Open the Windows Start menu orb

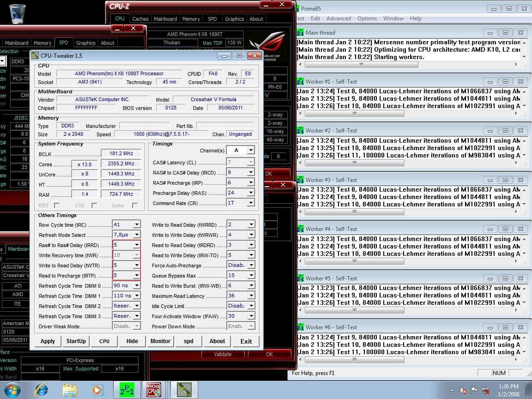(12, 390)
